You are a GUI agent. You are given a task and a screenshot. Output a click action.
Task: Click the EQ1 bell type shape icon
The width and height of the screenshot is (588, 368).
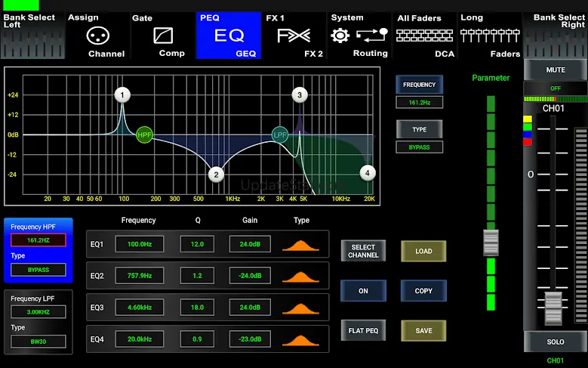coord(301,245)
